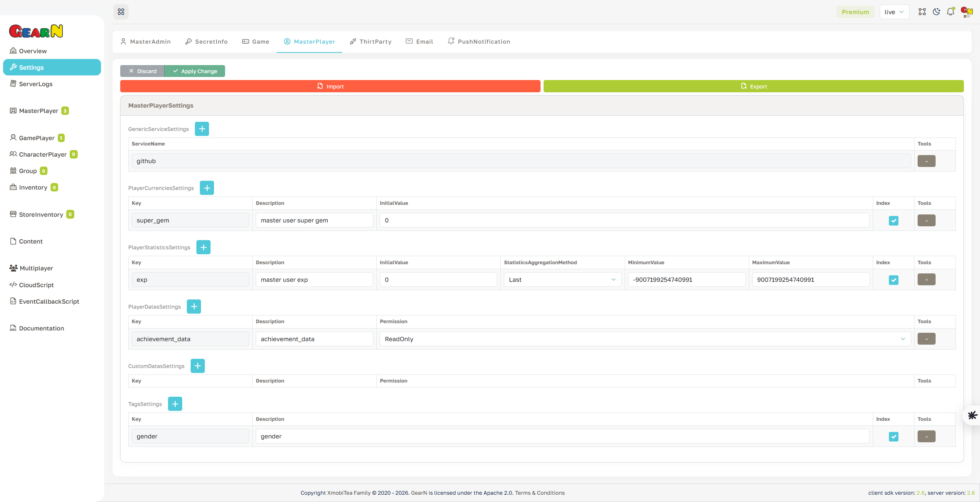Image resolution: width=980 pixels, height=502 pixels.
Task: Open the EventCallbackScript section
Action: tap(49, 301)
